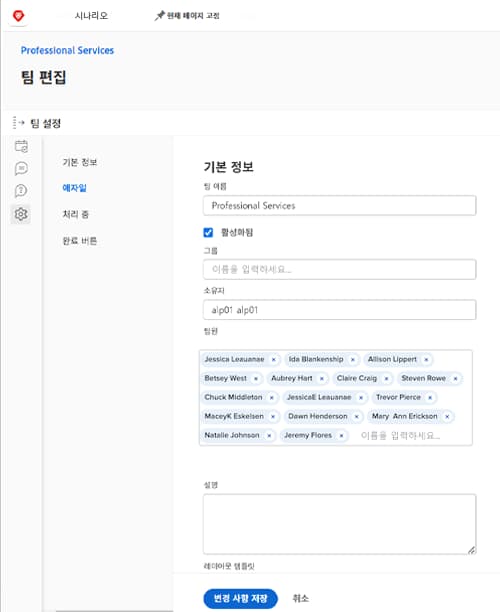
Task: Remove Natalie Johnson from team members
Action: pyautogui.click(x=269, y=436)
